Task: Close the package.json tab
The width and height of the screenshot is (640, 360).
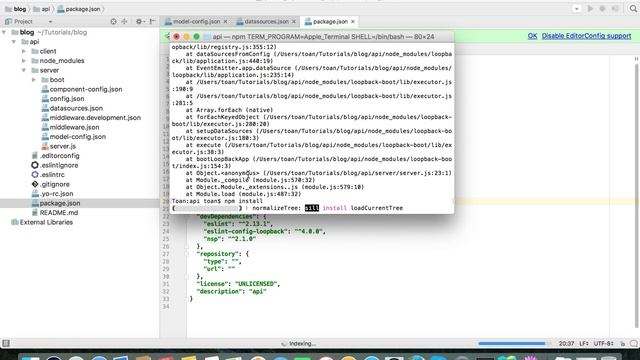Action: point(353,22)
